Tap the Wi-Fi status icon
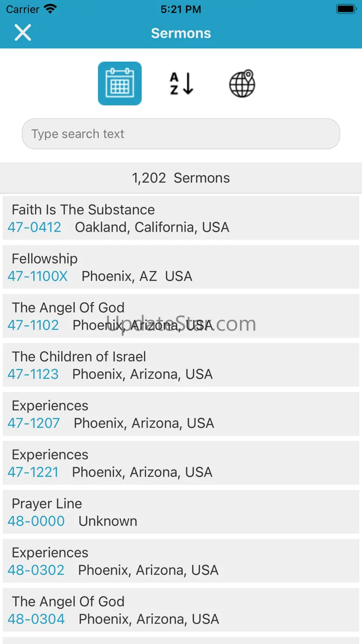362x644 pixels. [50, 9]
